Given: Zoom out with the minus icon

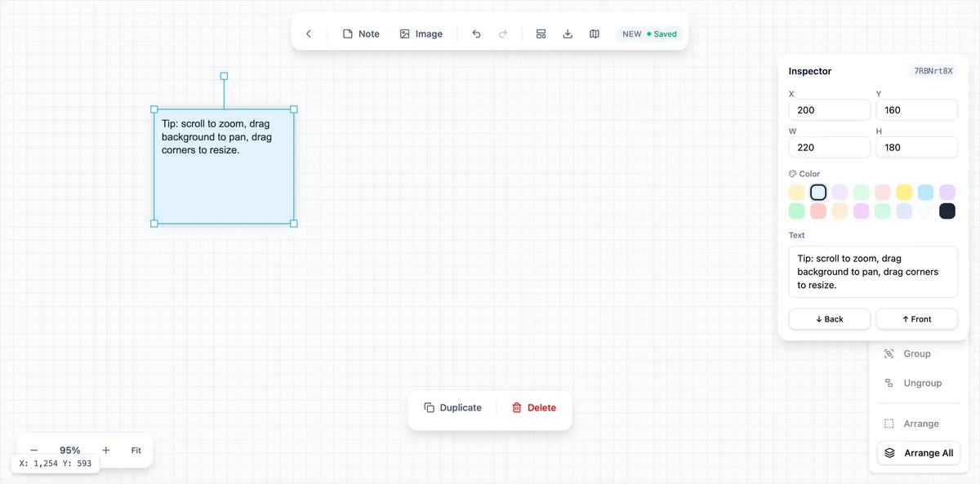Looking at the screenshot, I should [33, 451].
